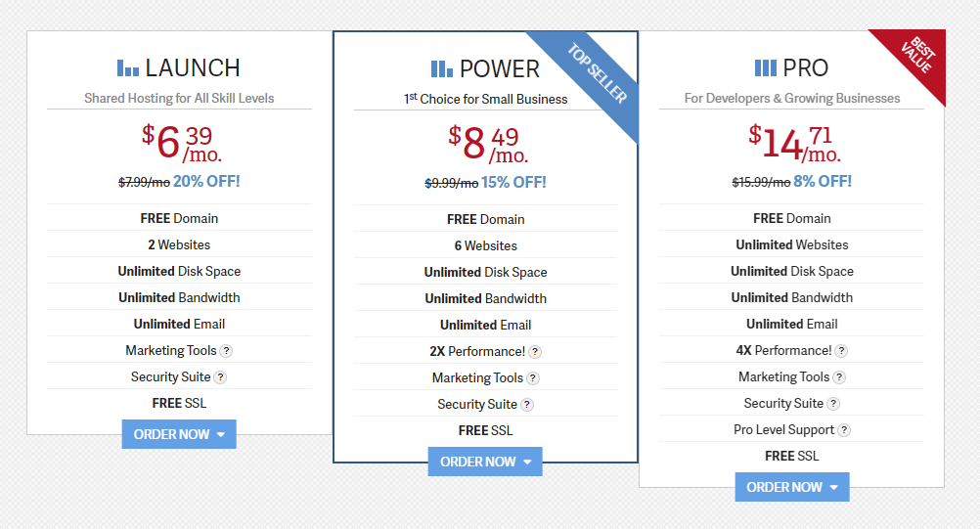The height and width of the screenshot is (529, 980).
Task: Open help icon next to 4X Performance
Action: [841, 351]
